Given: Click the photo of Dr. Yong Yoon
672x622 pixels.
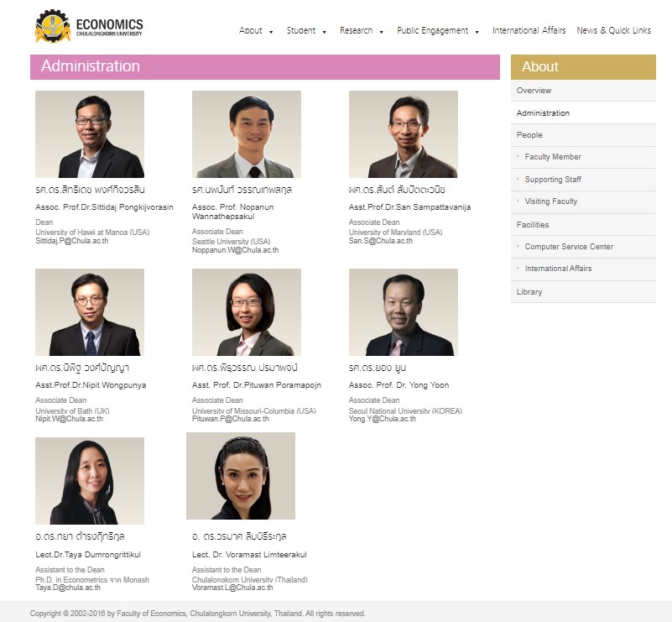Looking at the screenshot, I should point(403,312).
